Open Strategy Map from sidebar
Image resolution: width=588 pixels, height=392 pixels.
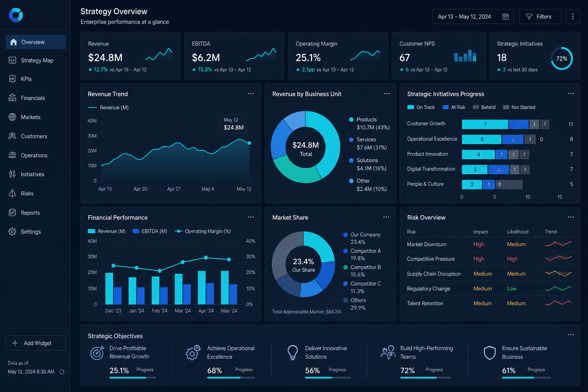tap(36, 60)
